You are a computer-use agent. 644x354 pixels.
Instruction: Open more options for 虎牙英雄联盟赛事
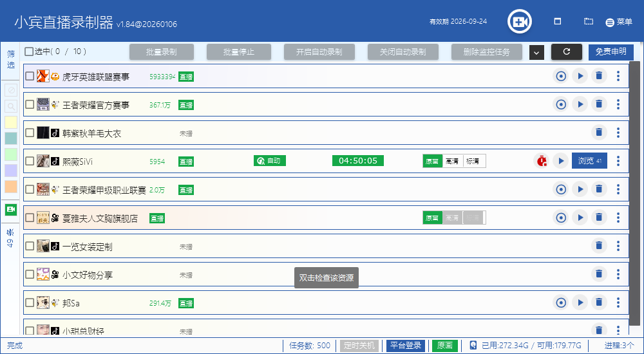tap(618, 76)
